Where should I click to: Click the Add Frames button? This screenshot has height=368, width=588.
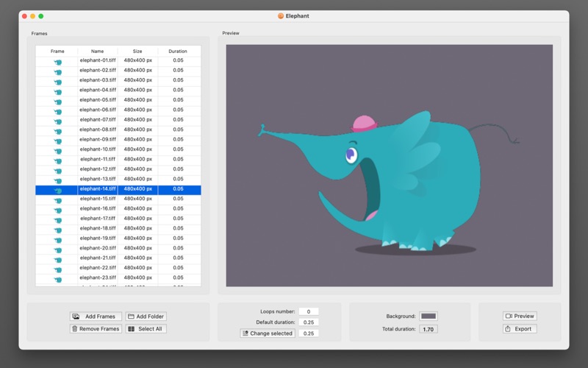(x=96, y=316)
